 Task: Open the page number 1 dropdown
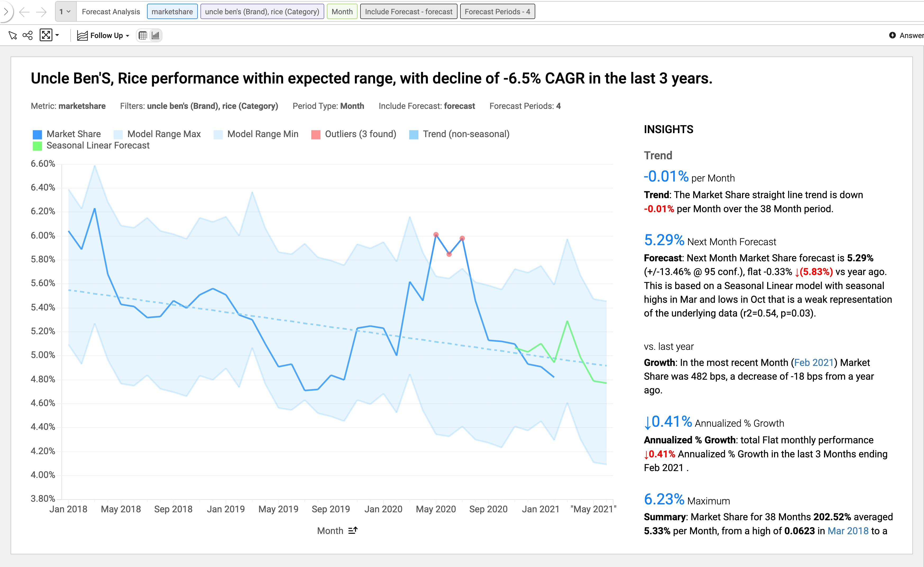click(65, 12)
